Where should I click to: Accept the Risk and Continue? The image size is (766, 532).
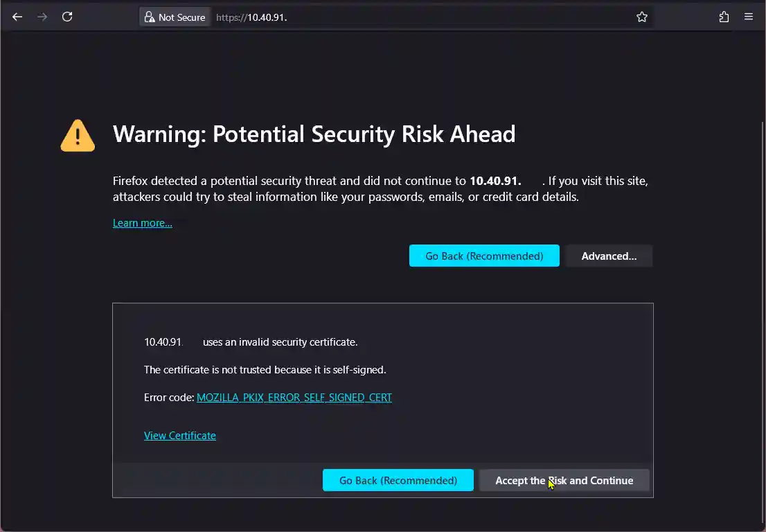(x=564, y=480)
